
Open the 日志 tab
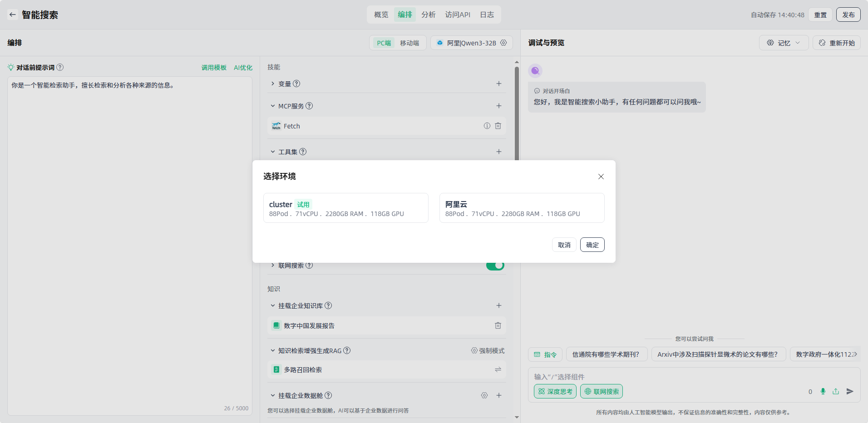pyautogui.click(x=487, y=15)
